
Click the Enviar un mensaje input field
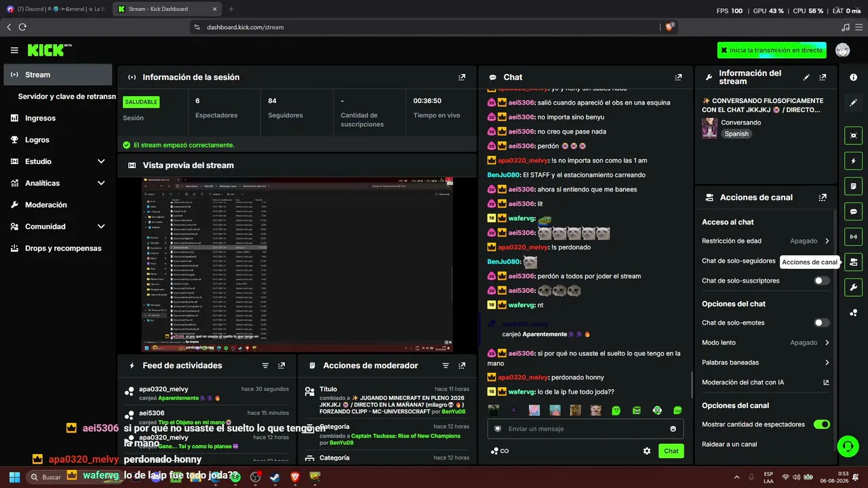[x=586, y=429]
